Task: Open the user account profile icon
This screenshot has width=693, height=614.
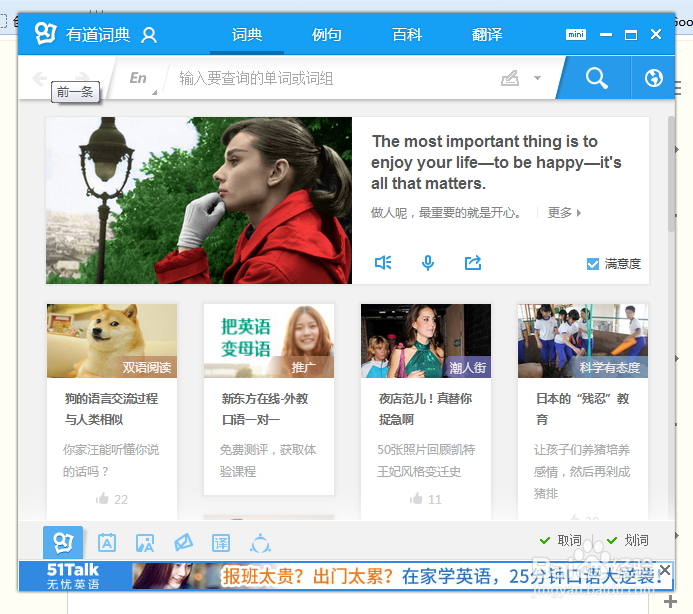Action: pos(149,35)
